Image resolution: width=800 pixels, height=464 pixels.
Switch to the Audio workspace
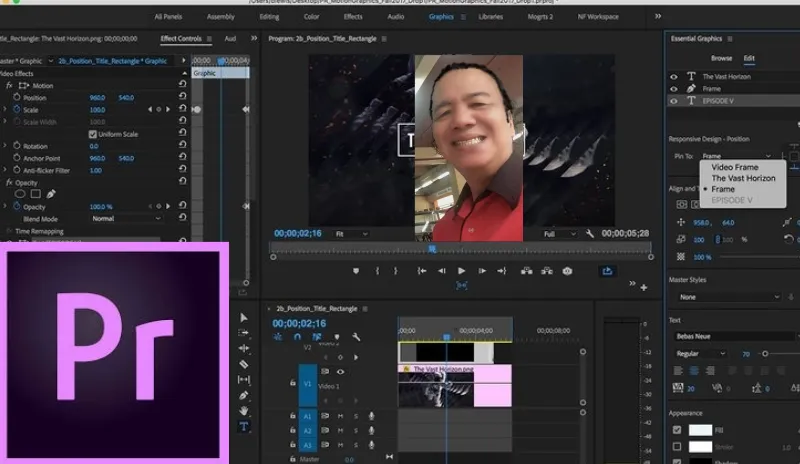pyautogui.click(x=395, y=17)
